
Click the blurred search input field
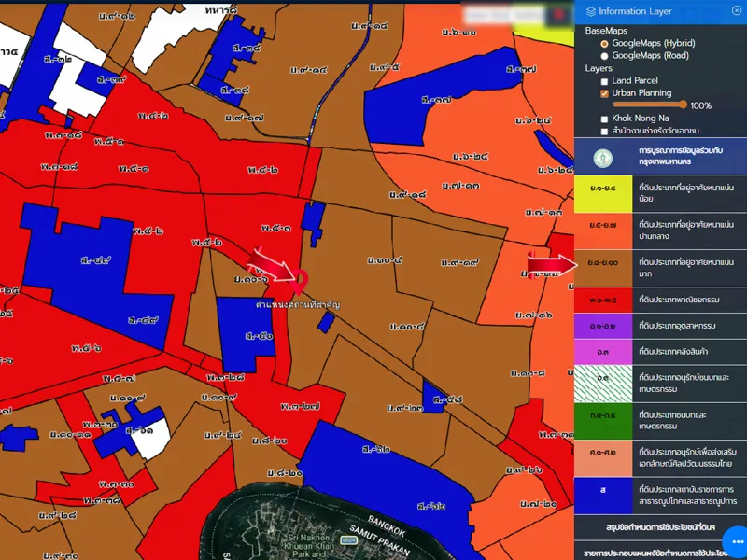tap(504, 15)
